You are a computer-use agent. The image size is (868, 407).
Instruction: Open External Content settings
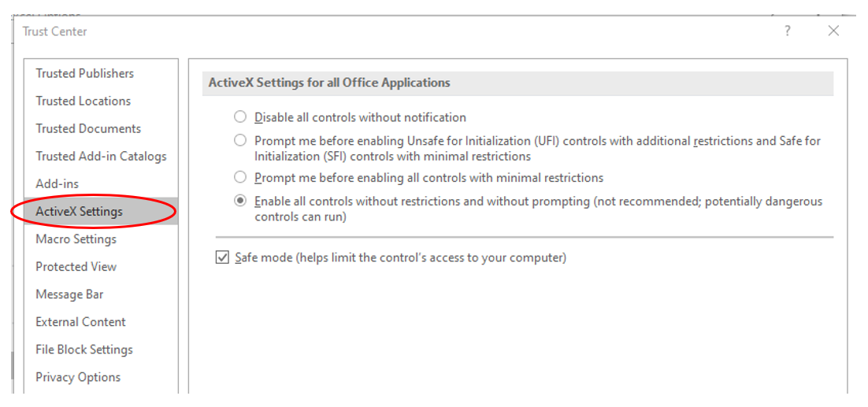81,321
